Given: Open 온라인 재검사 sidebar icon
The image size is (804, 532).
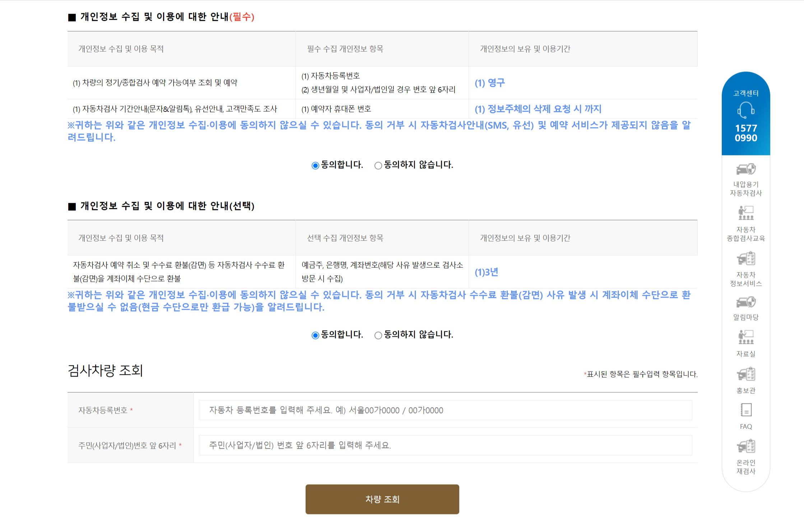Looking at the screenshot, I should (x=746, y=446).
